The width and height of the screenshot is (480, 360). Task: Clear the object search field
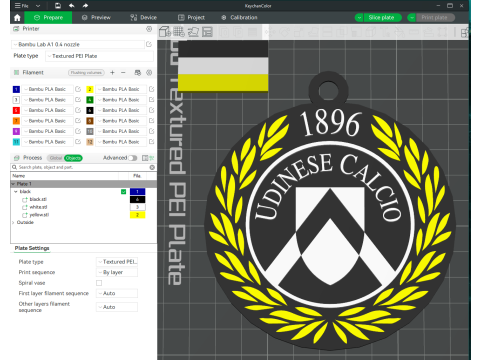(152, 167)
